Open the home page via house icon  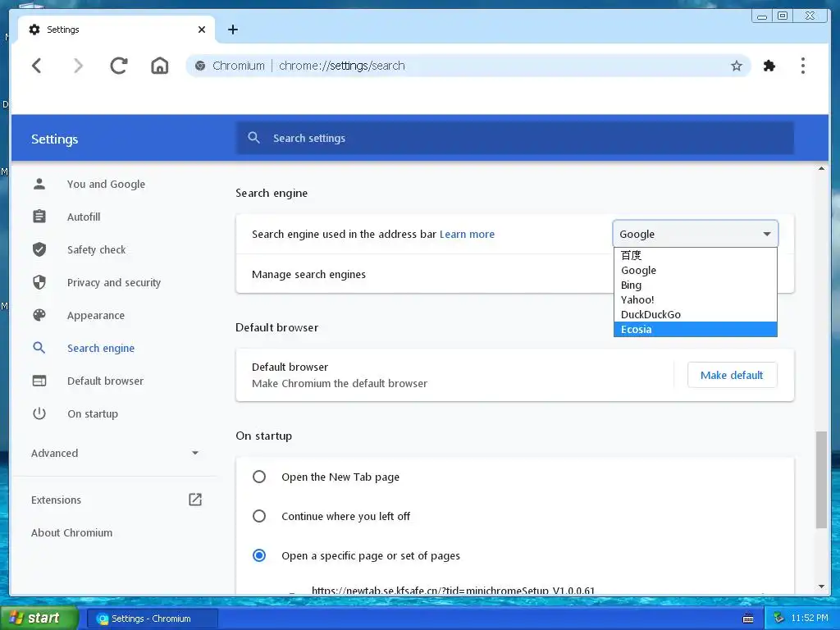[160, 66]
